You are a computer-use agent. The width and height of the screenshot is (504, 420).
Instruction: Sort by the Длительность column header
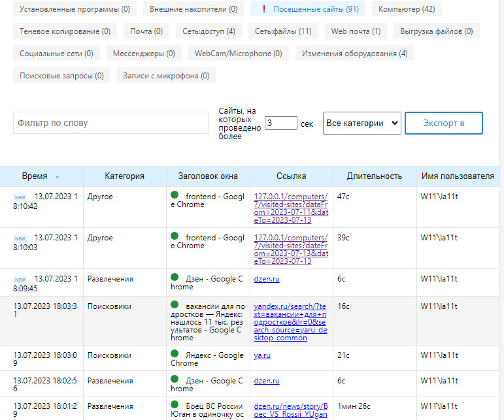pyautogui.click(x=375, y=176)
